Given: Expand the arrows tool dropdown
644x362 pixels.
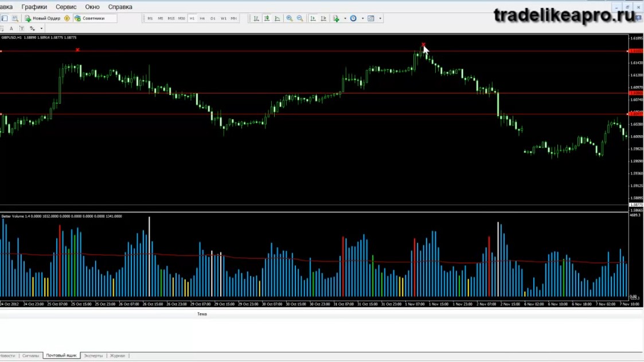Looking at the screenshot, I should click(x=41, y=29).
